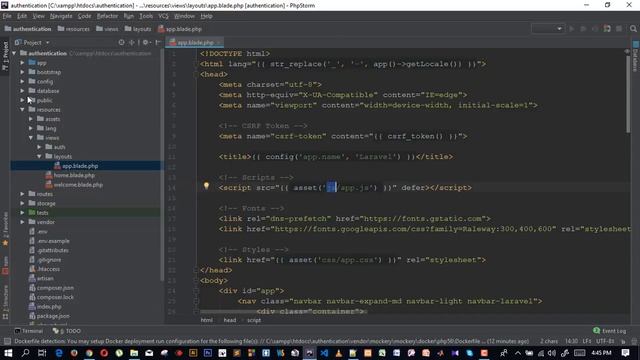Click the LF line separator status entry
Screen dimensions: 640x360
point(587,341)
